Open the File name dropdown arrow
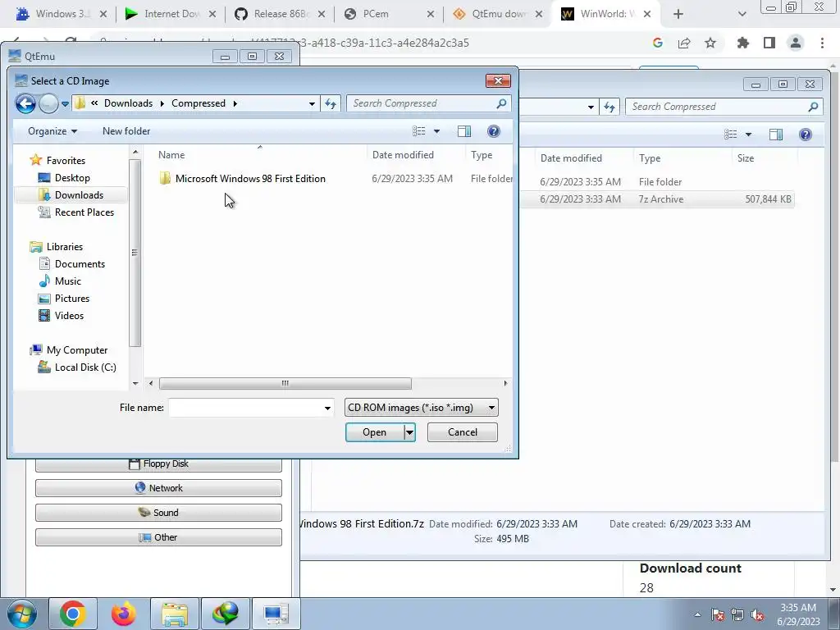Image resolution: width=840 pixels, height=630 pixels. (x=327, y=409)
